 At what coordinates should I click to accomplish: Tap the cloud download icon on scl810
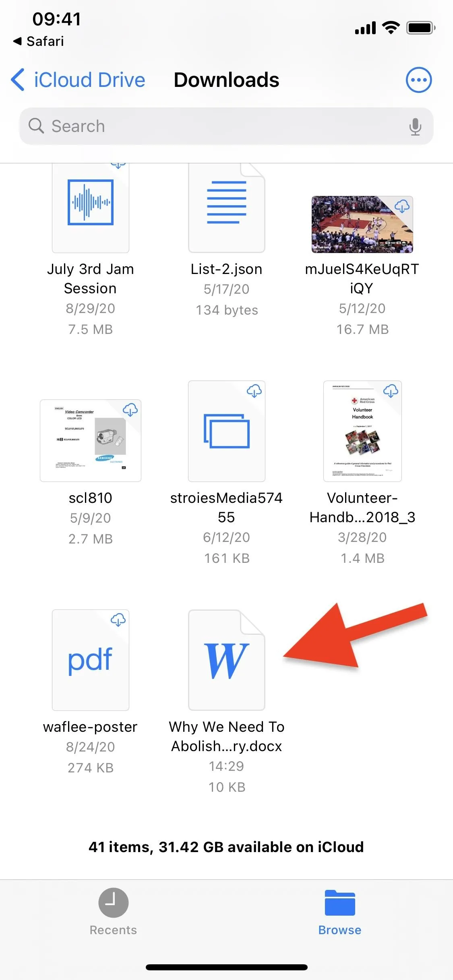pyautogui.click(x=130, y=410)
